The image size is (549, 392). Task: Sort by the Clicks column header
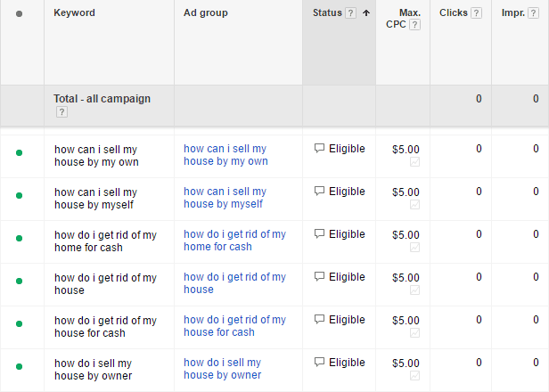tap(454, 13)
